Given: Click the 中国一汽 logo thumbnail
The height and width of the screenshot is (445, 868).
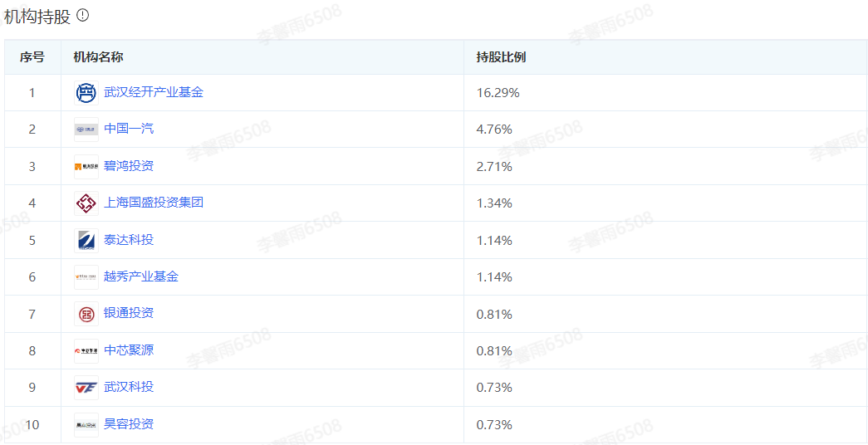Looking at the screenshot, I should [86, 130].
